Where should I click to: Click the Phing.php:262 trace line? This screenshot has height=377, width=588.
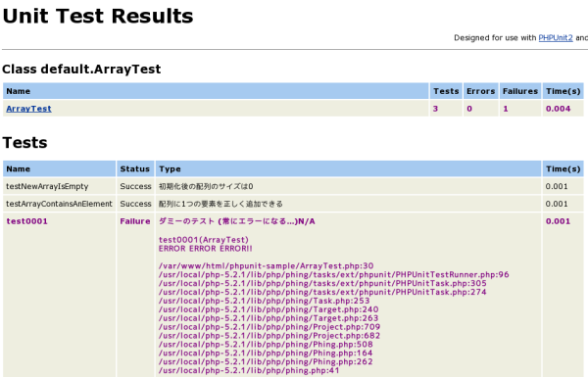(266, 361)
